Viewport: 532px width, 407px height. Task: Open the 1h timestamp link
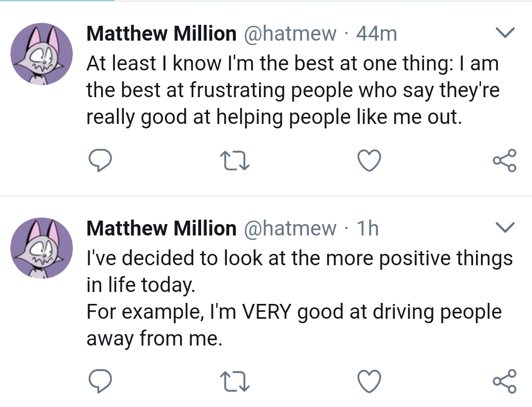368,229
